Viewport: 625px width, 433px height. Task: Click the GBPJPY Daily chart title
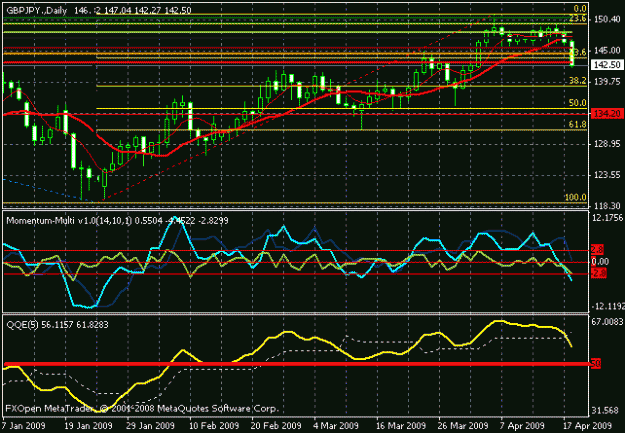point(37,10)
